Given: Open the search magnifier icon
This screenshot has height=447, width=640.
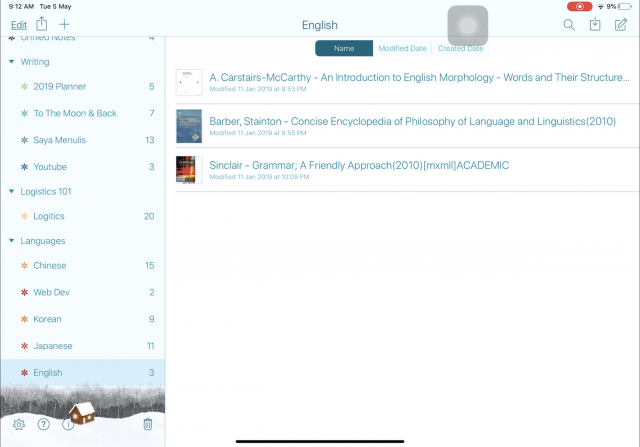Looking at the screenshot, I should pyautogui.click(x=569, y=25).
